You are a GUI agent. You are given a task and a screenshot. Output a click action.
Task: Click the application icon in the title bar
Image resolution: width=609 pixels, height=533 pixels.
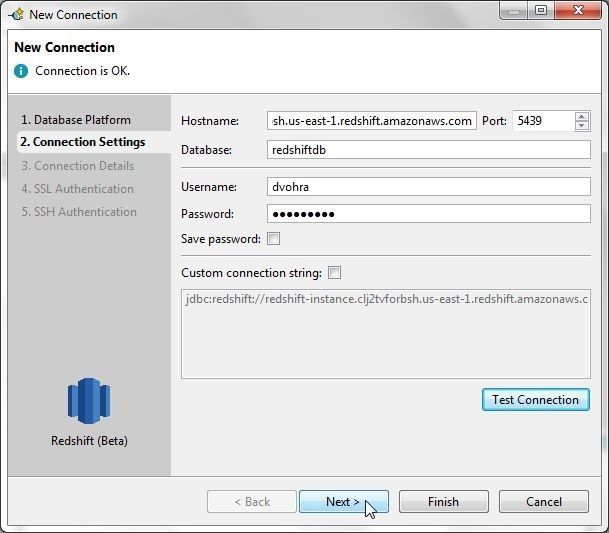pyautogui.click(x=17, y=15)
